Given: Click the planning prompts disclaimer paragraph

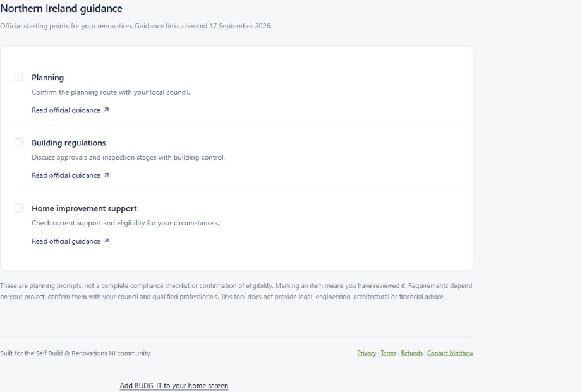Looking at the screenshot, I should tap(236, 291).
